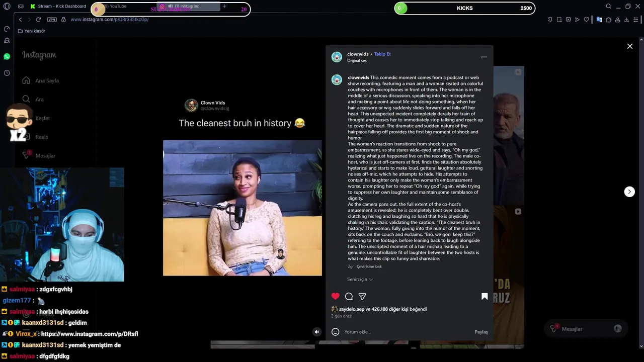Toggle saved bookmark on the post
The height and width of the screenshot is (362, 644).
(485, 296)
